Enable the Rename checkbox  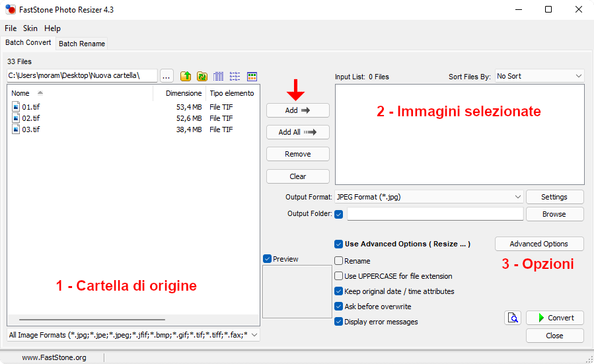coord(339,260)
